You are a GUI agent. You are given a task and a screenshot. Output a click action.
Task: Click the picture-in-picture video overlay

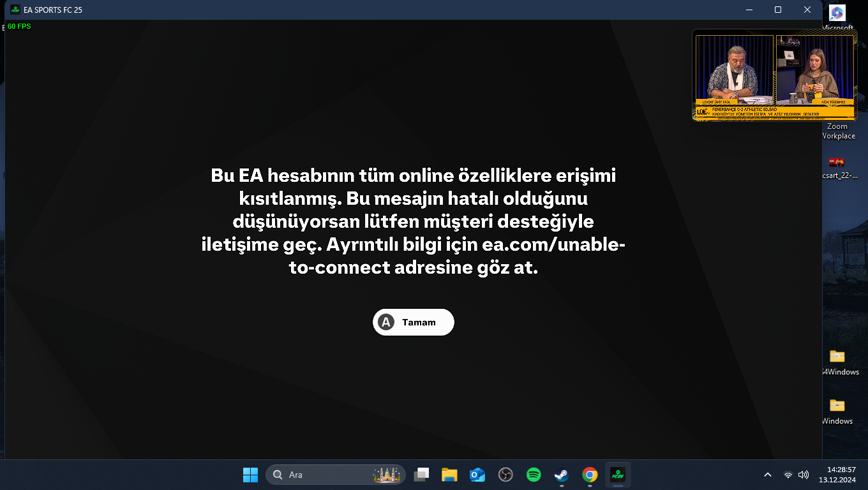(774, 75)
